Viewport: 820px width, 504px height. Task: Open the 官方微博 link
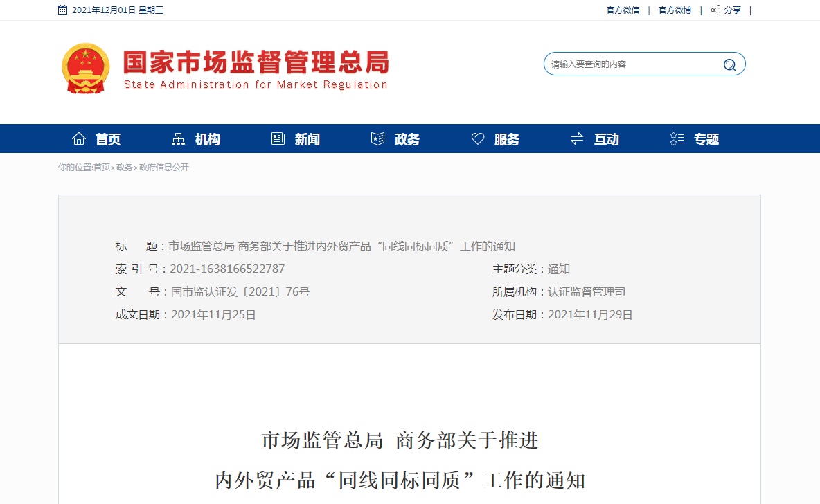tap(675, 10)
